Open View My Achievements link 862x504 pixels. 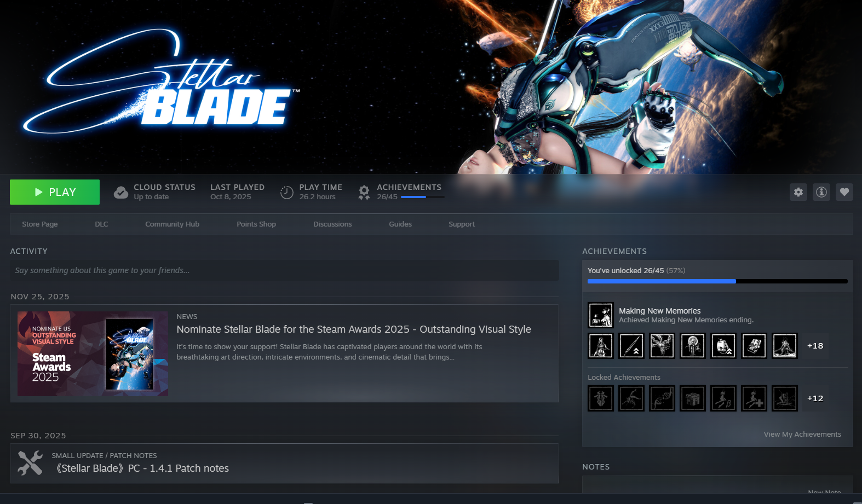[802, 435]
